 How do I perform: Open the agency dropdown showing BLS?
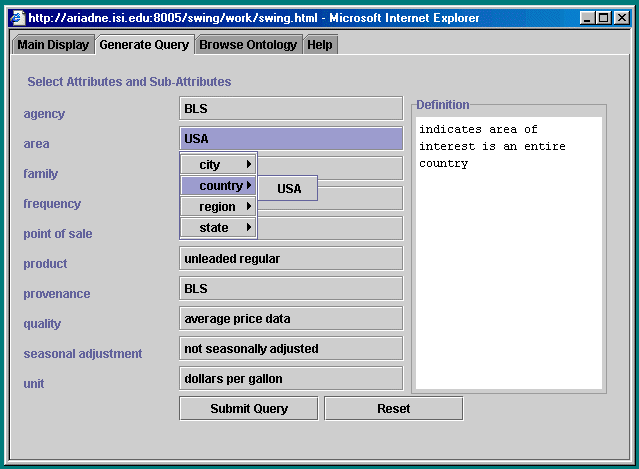tap(290, 109)
